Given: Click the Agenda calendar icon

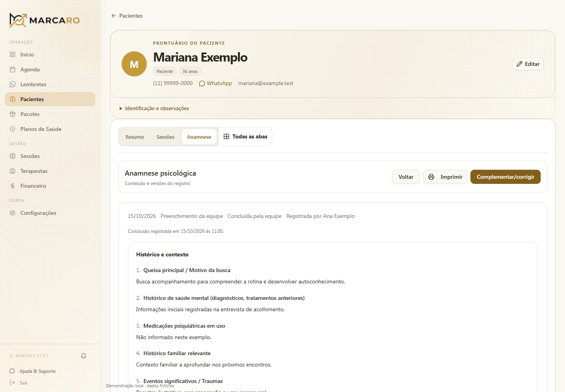Looking at the screenshot, I should [13, 69].
